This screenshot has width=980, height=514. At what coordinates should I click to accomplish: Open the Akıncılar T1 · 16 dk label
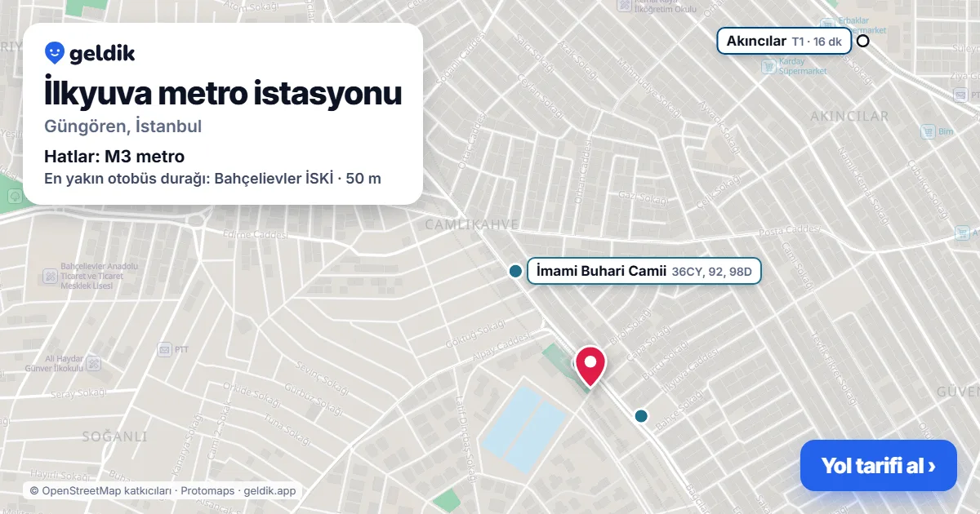coord(784,41)
